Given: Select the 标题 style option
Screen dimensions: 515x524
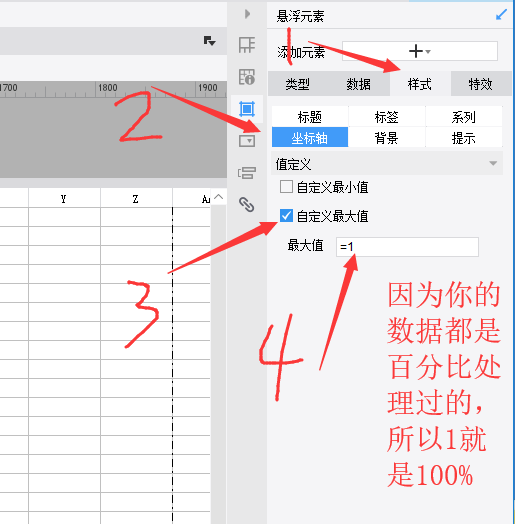Looking at the screenshot, I should point(310,117).
